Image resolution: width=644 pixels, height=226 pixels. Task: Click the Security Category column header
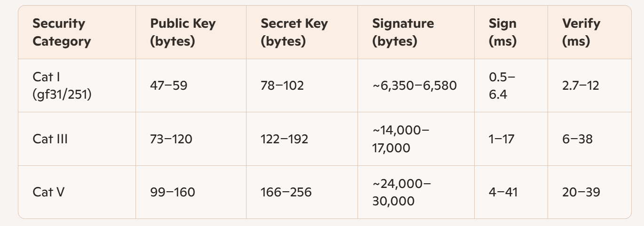[x=62, y=32]
